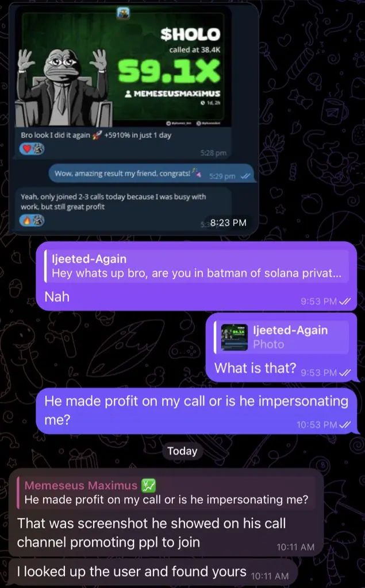365x588 pixels.
Task: Open the small photo thumbnail in Ijeeted-Again reply
Action: pos(235,337)
